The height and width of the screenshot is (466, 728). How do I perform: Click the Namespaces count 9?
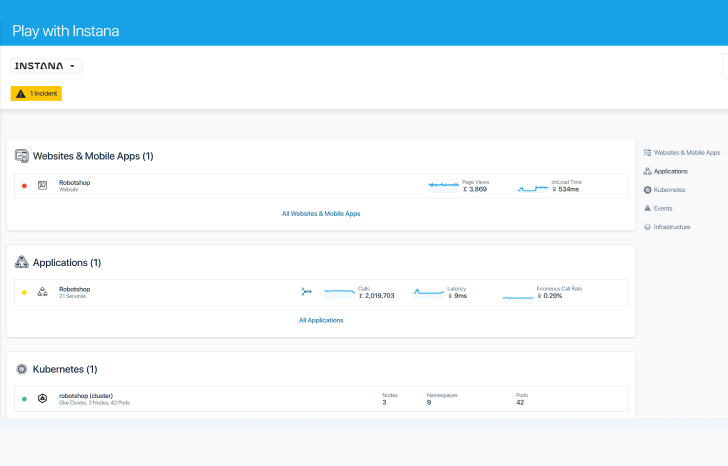[429, 402]
